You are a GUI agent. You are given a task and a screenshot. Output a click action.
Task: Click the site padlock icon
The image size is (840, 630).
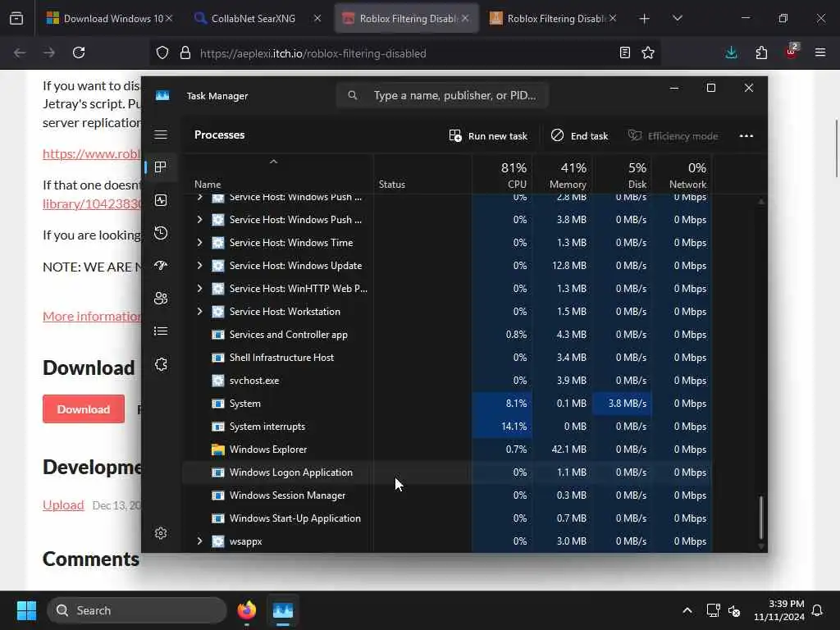tap(185, 52)
